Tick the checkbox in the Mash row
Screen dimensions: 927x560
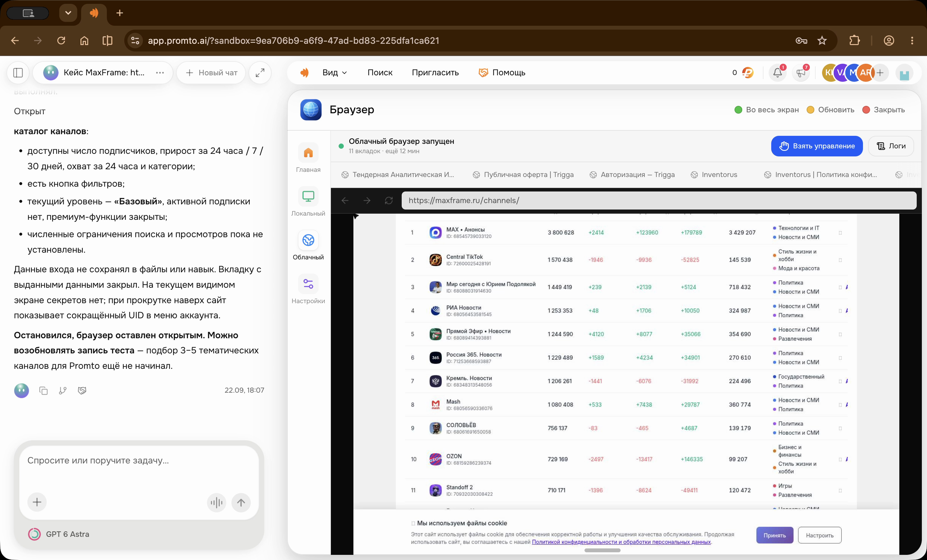tap(840, 405)
